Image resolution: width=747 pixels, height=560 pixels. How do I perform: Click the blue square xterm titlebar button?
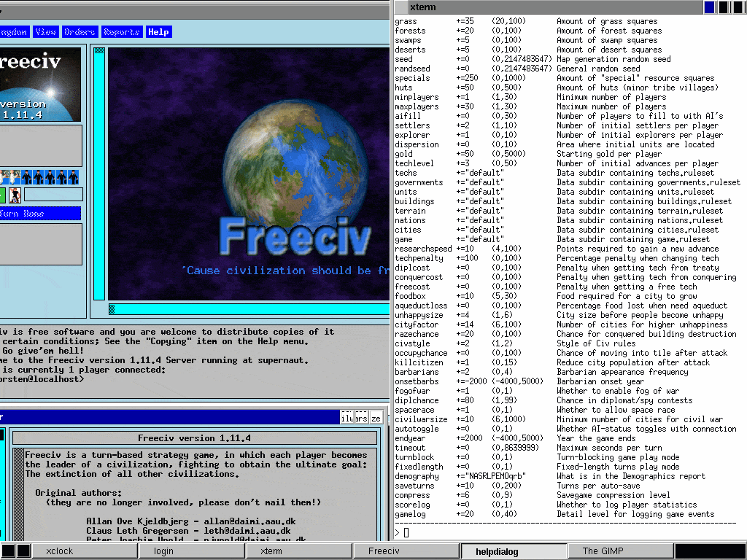pos(709,7)
